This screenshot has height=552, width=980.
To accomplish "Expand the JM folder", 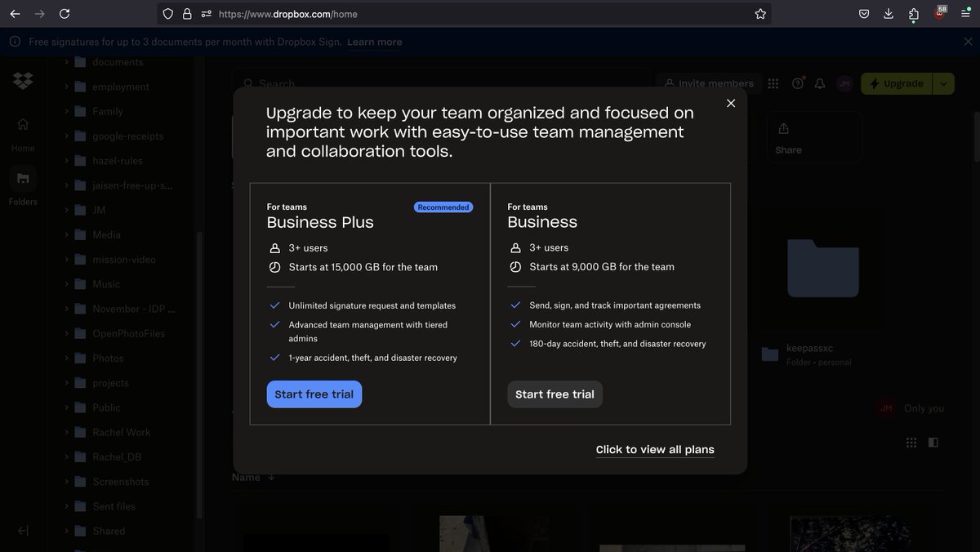I will [66, 210].
